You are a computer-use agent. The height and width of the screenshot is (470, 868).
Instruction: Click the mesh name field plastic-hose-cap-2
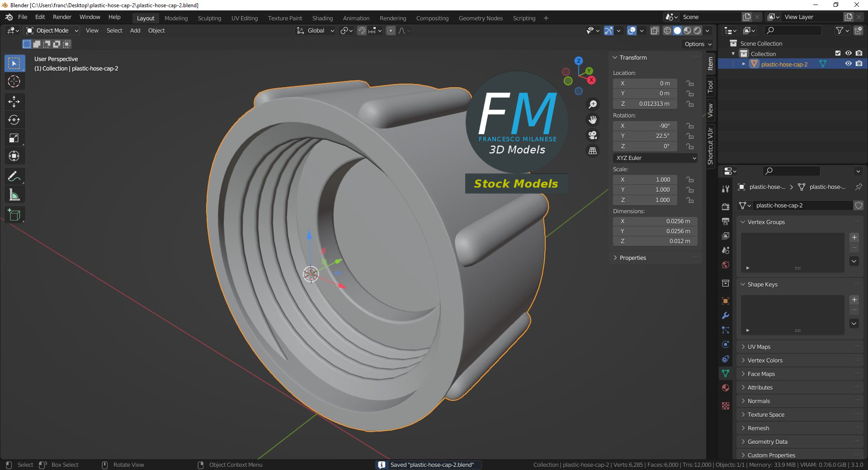click(x=802, y=206)
